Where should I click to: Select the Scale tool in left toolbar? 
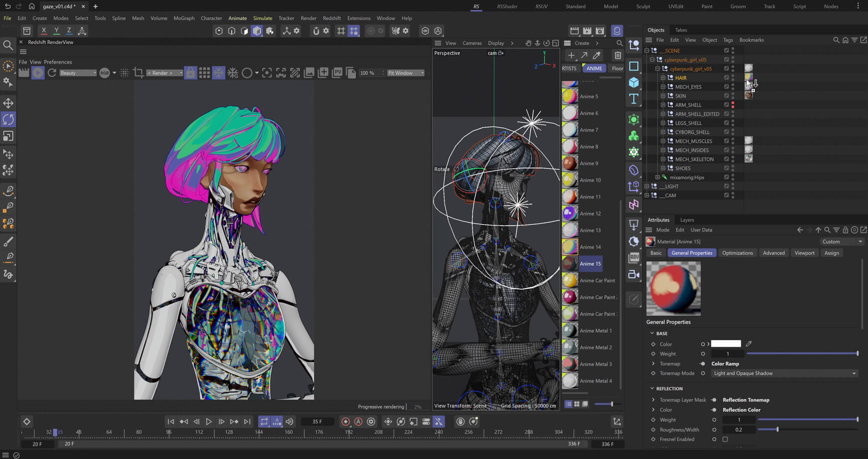8,136
